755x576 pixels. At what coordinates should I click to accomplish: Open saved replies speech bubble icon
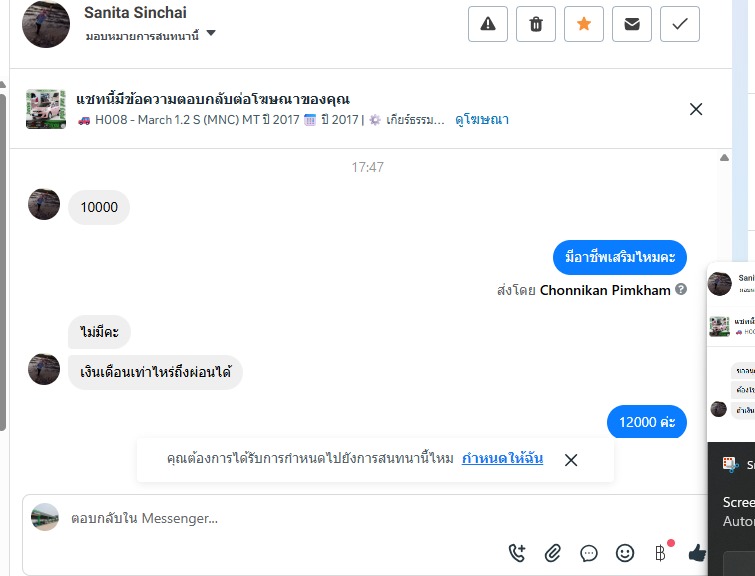click(589, 552)
